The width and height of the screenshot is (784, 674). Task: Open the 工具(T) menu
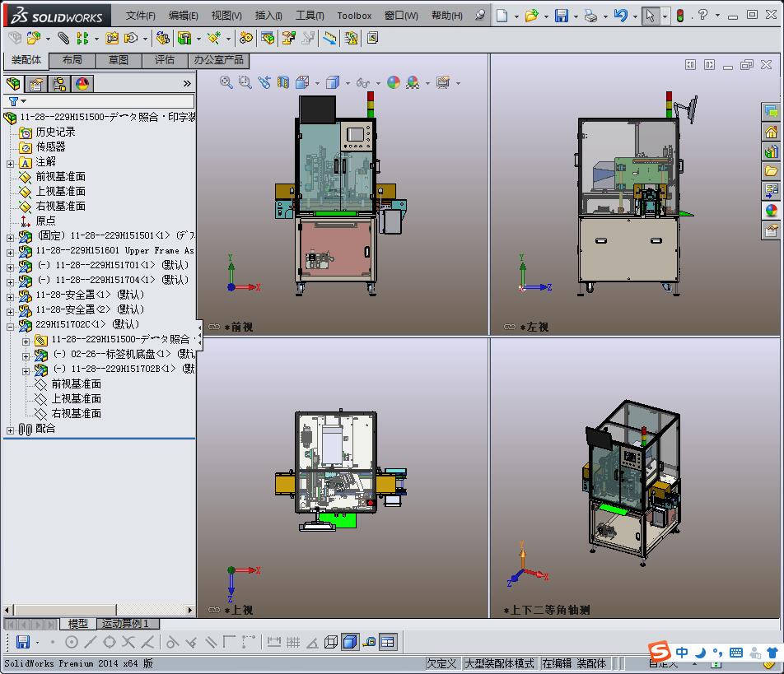click(x=310, y=16)
